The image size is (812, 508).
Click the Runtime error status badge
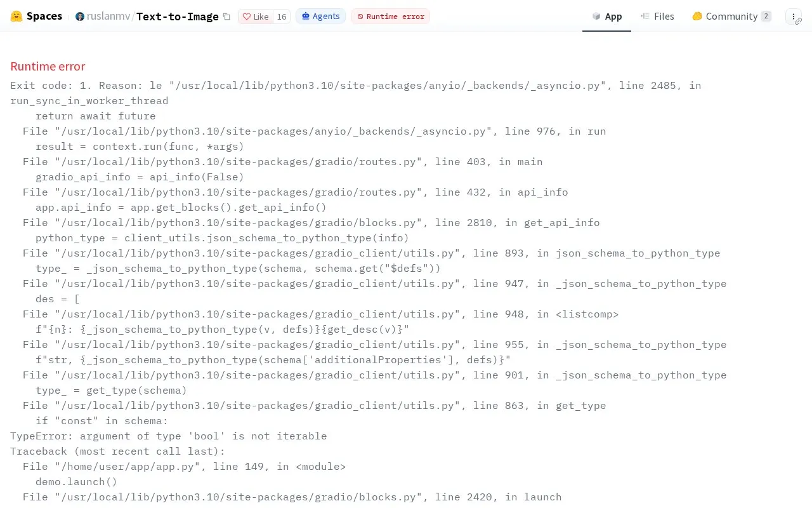[x=390, y=17]
